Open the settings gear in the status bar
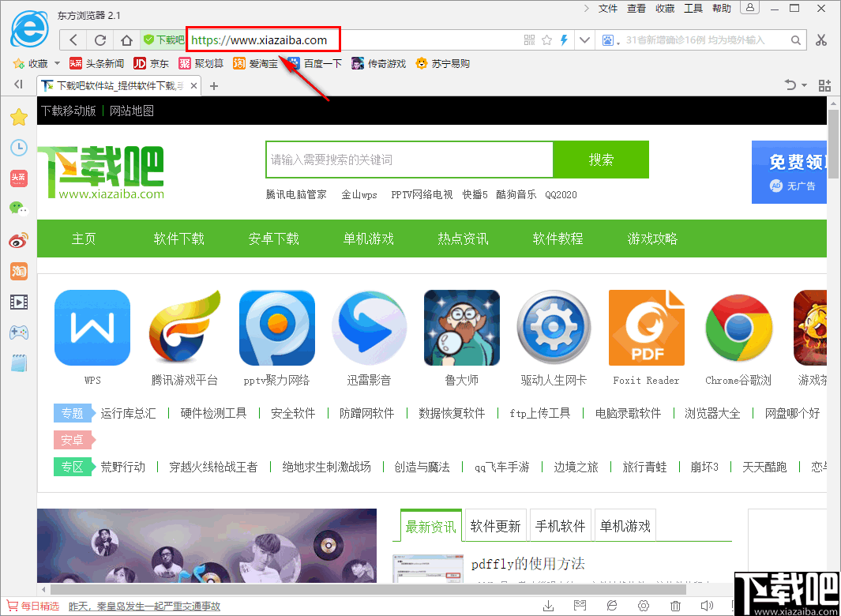The image size is (841, 616). [644, 604]
